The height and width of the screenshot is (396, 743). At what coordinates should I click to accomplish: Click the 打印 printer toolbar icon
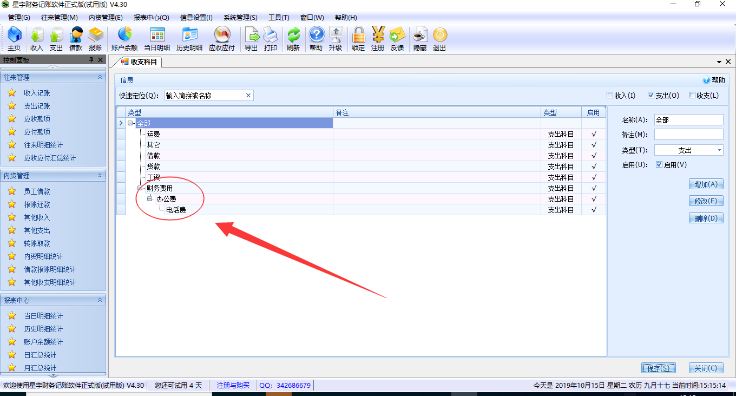(x=271, y=38)
